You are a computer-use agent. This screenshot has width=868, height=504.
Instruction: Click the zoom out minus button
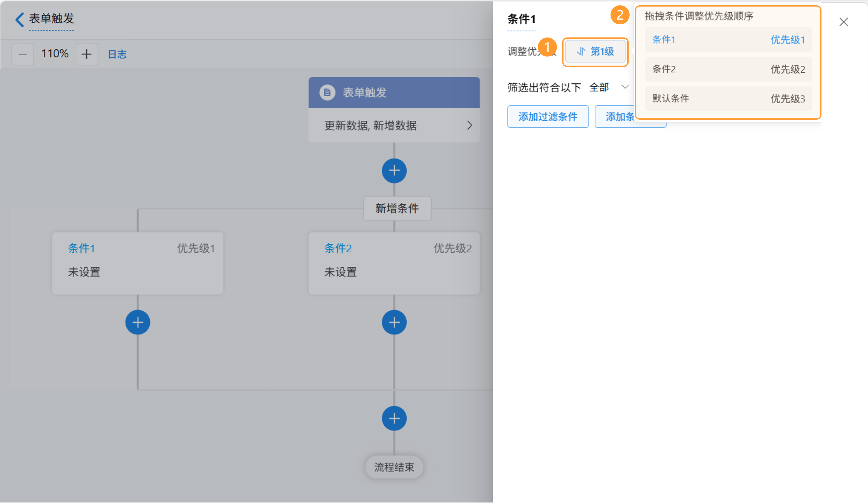(x=23, y=54)
